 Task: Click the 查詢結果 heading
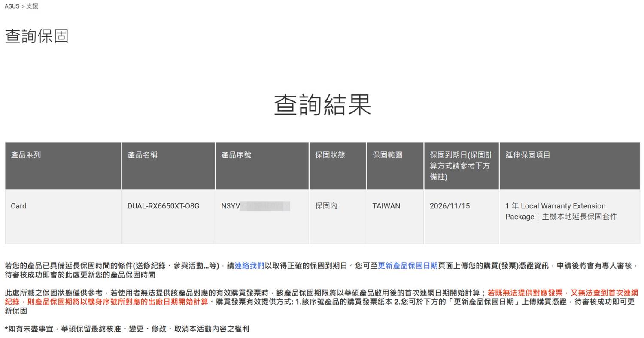pyautogui.click(x=322, y=105)
